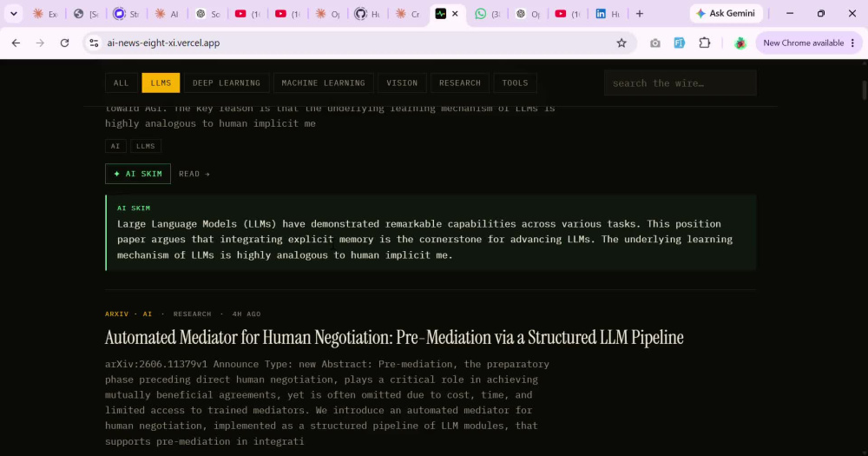Select the MACHINE LEARNING filter
The height and width of the screenshot is (456, 868).
point(323,83)
